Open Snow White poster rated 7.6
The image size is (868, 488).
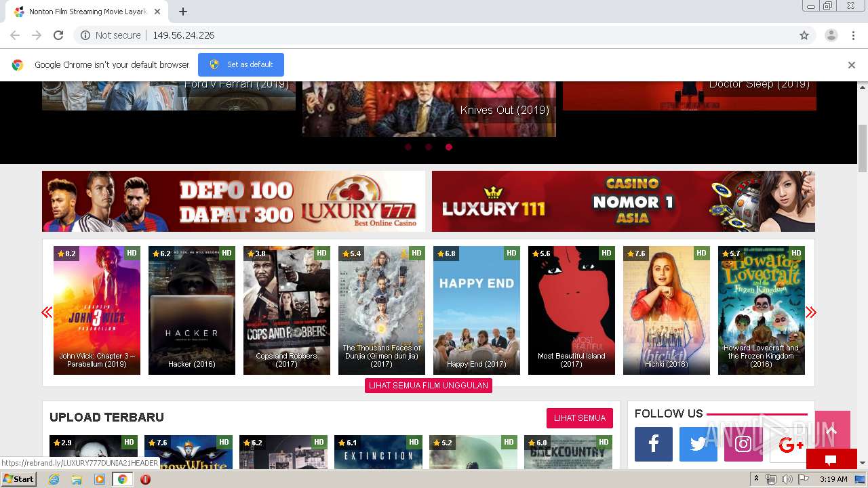tap(189, 452)
